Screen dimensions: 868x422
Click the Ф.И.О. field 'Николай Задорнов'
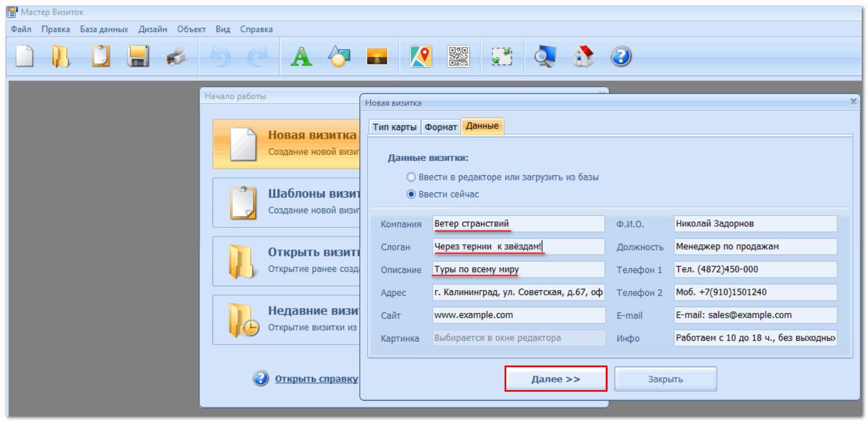[x=755, y=224]
